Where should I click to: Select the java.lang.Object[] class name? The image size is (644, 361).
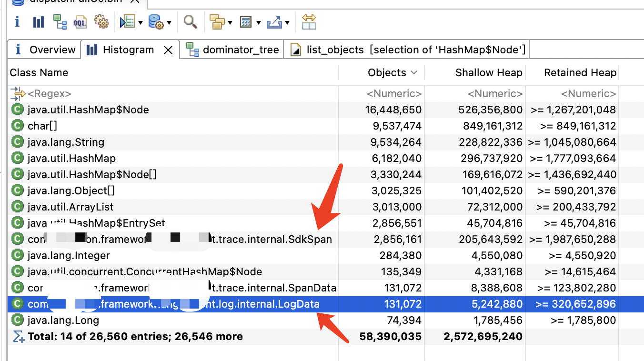click(x=71, y=191)
